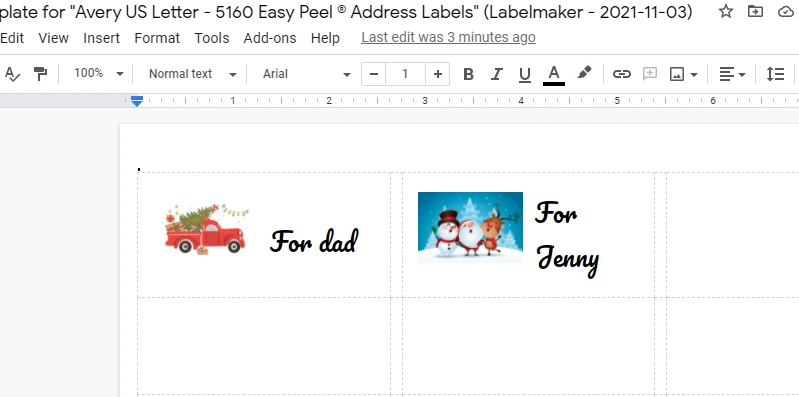Open the zoom level dropdown
This screenshot has height=397, width=799.
point(98,74)
